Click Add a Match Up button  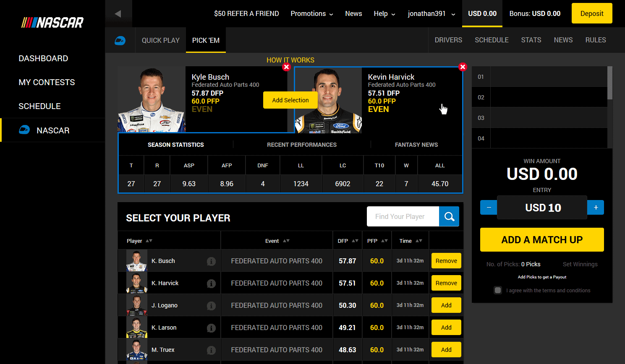[542, 240]
